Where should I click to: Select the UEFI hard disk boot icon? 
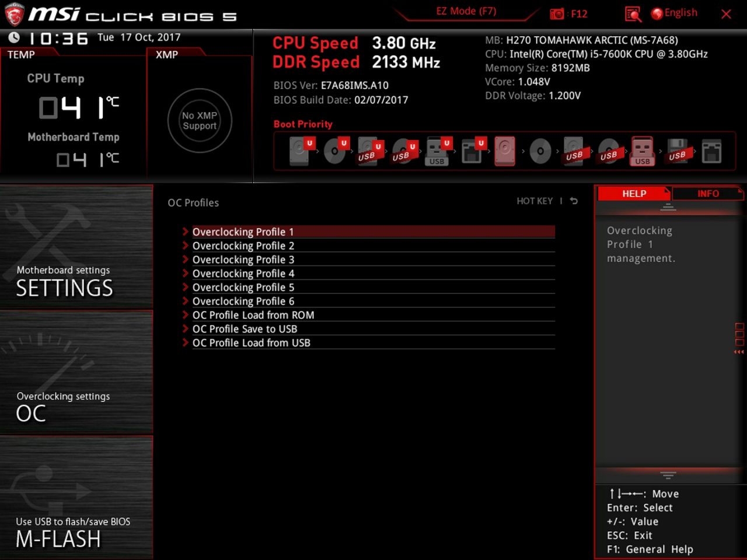301,151
